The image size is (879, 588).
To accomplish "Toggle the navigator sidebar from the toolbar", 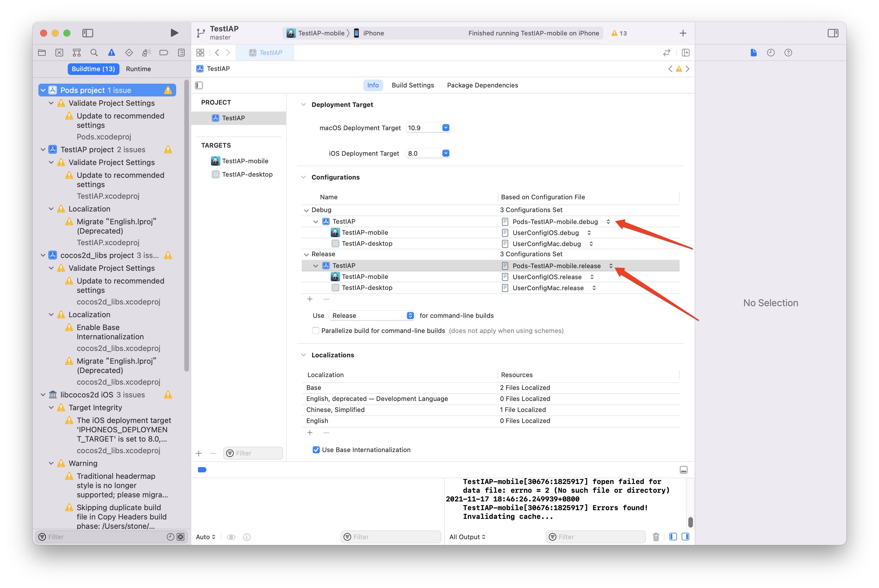I will click(x=87, y=33).
